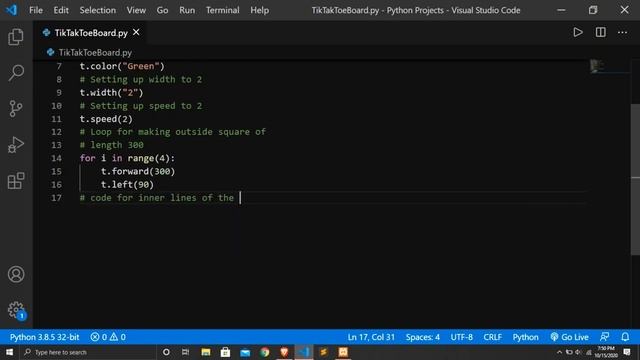The image size is (640, 360).
Task: Click the comment '# length 300'
Action: click(111, 145)
